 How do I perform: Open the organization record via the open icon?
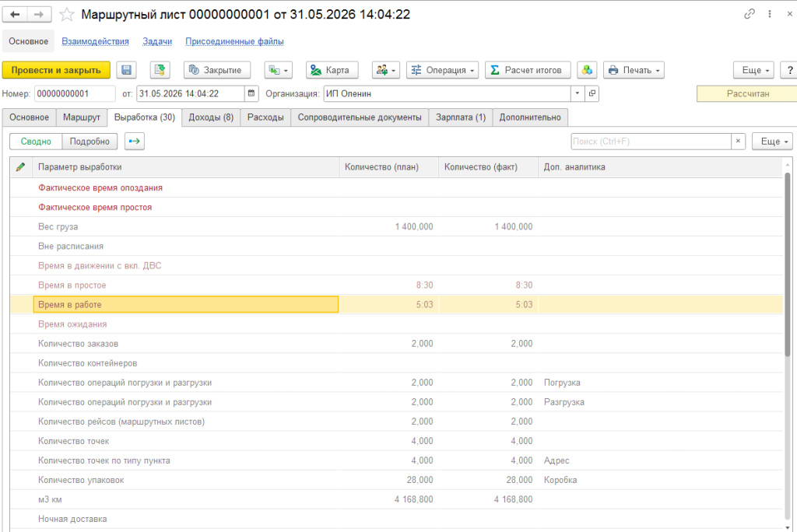click(x=592, y=93)
